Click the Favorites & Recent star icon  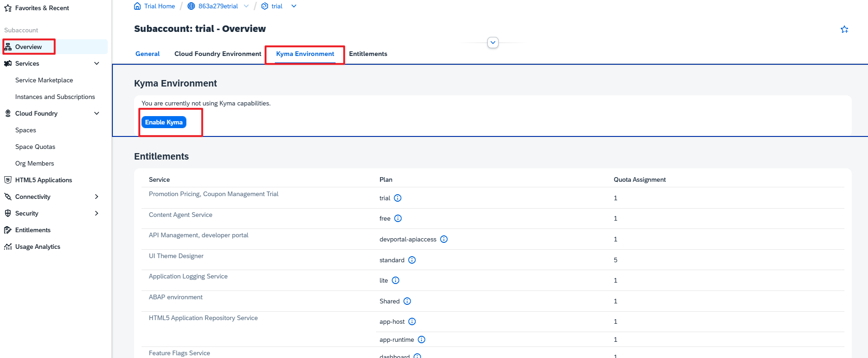[x=8, y=8]
